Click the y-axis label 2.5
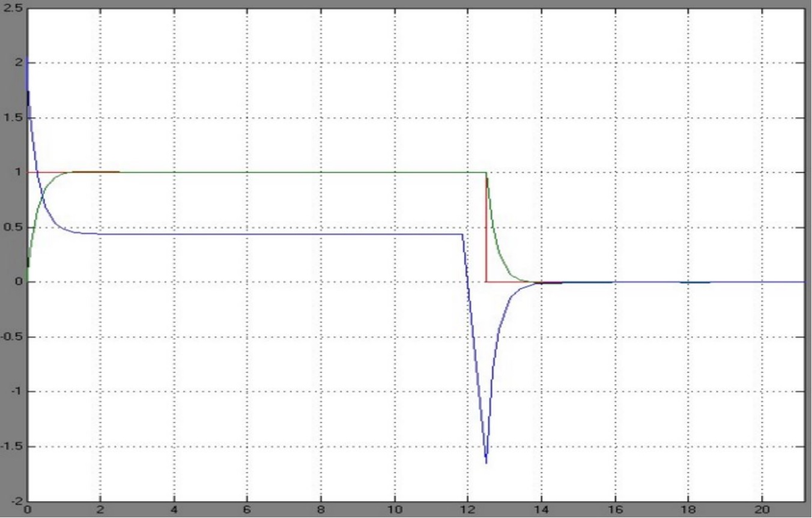Viewport: 812px width, 518px height. pos(13,8)
